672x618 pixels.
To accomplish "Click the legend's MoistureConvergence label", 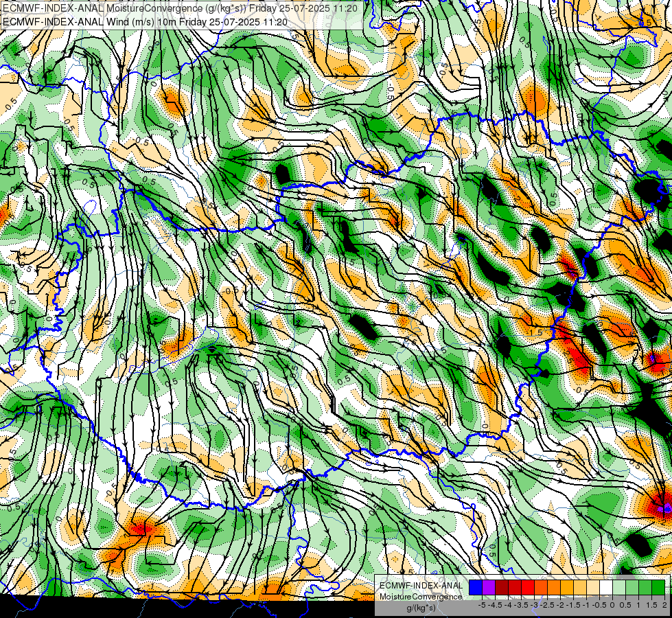I will [421, 597].
